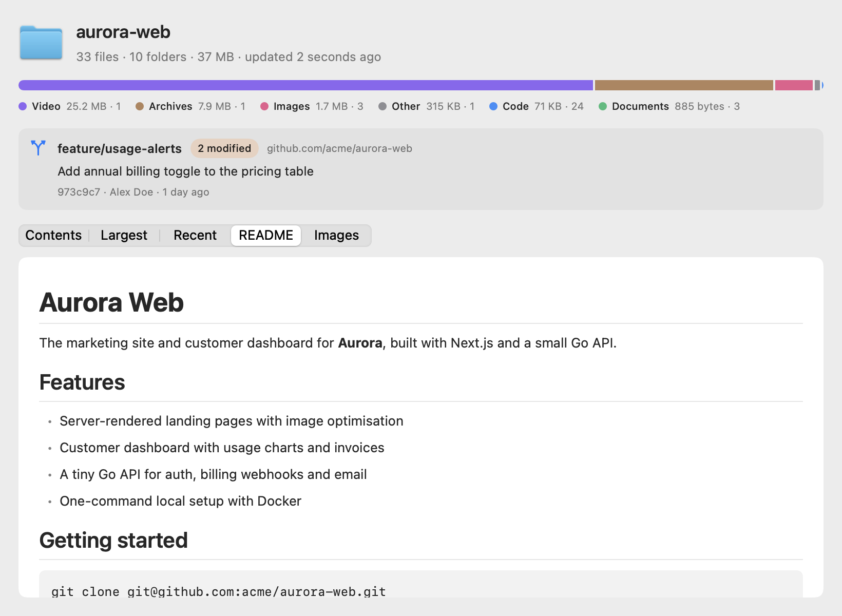Click the '33 files · 10 folders' summary line

228,57
